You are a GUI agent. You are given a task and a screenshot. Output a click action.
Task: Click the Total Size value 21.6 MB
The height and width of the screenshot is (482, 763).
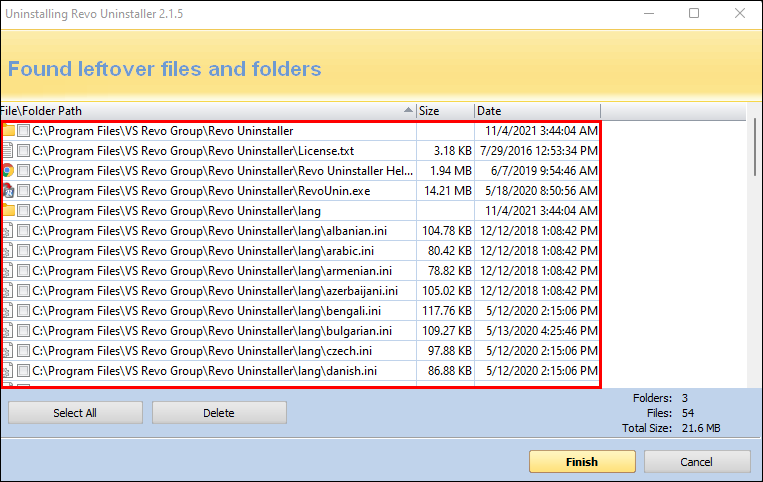pyautogui.click(x=701, y=428)
